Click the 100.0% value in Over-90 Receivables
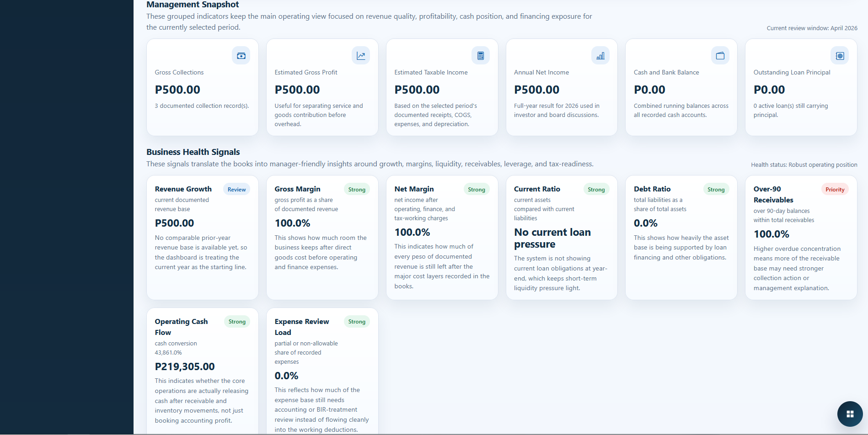The height and width of the screenshot is (435, 868). (x=772, y=234)
